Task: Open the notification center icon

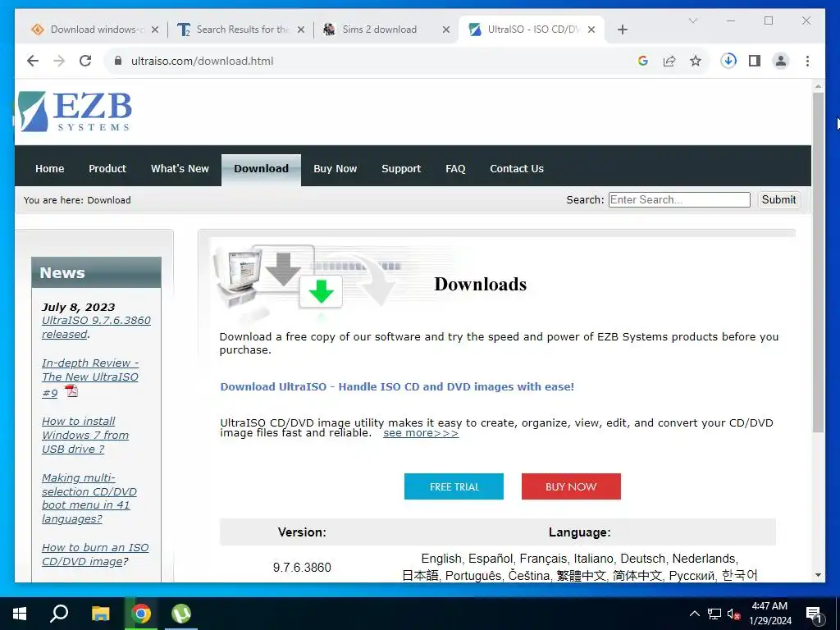Action: click(814, 615)
